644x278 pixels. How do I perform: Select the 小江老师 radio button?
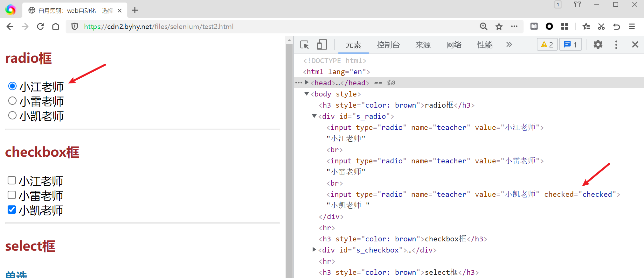click(x=12, y=86)
